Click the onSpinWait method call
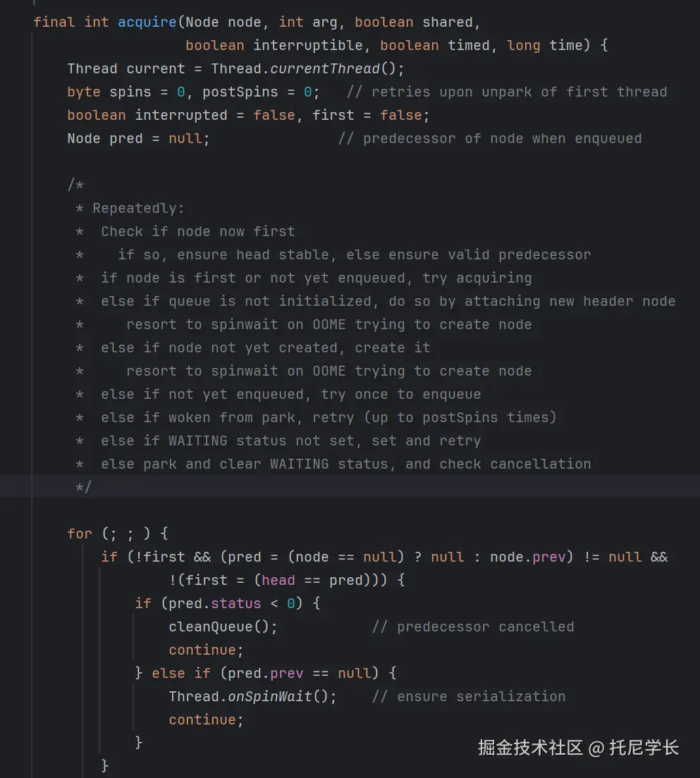This screenshot has width=700, height=778. pyautogui.click(x=270, y=696)
